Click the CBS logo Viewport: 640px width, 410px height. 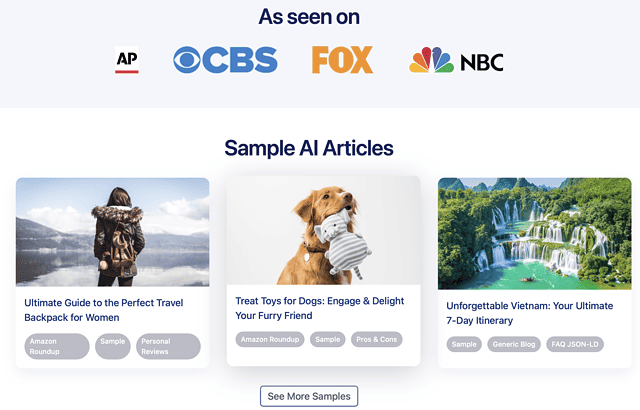225,60
